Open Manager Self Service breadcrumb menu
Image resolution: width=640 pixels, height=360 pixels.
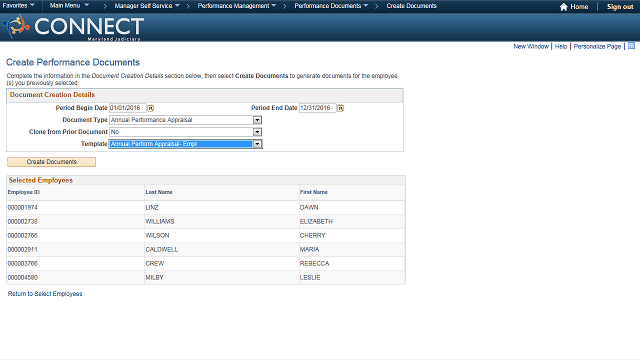147,6
